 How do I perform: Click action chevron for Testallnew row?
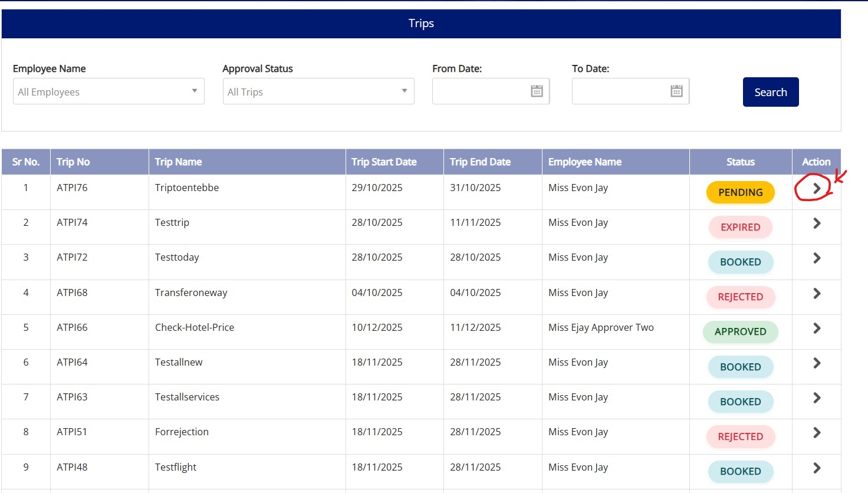pyautogui.click(x=817, y=363)
